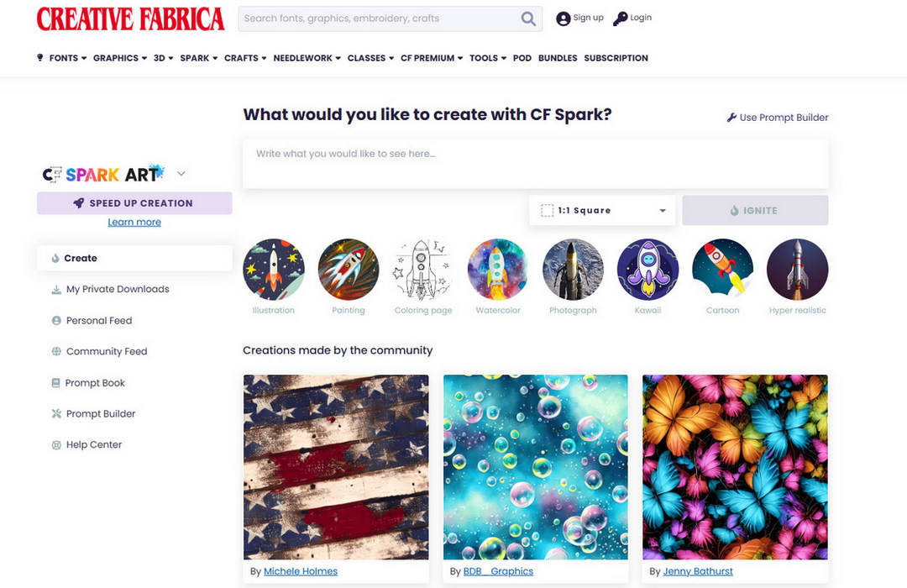Click the search magnifier icon
This screenshot has width=907, height=588.
[x=528, y=18]
